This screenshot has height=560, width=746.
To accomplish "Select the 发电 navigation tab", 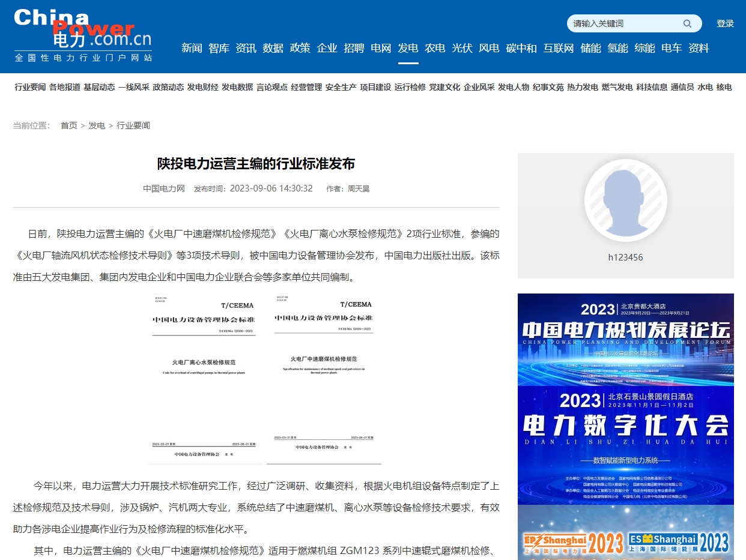I will 408,48.
